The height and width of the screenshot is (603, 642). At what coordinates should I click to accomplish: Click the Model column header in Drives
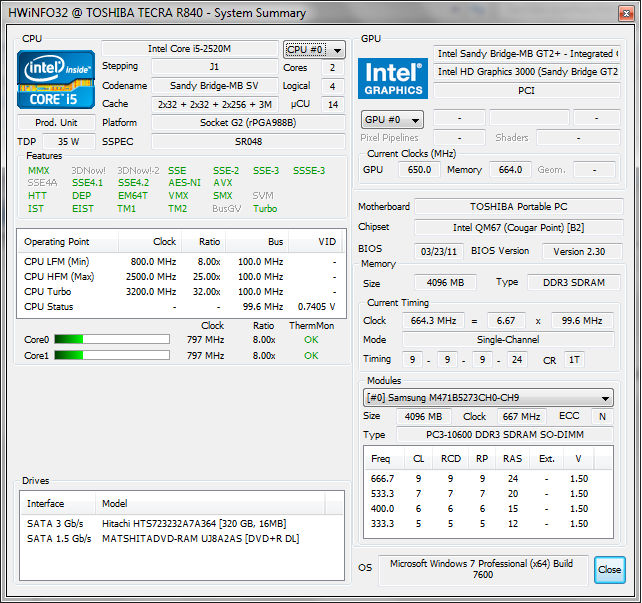[210, 504]
